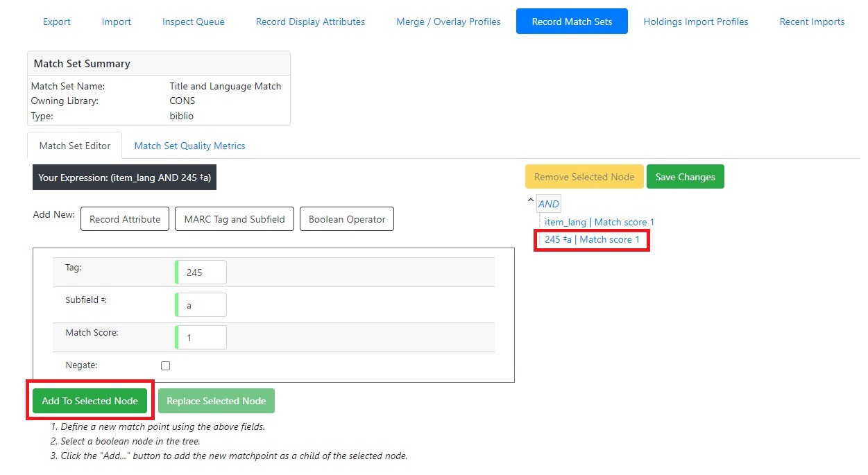Open the Import tab

pyautogui.click(x=117, y=21)
